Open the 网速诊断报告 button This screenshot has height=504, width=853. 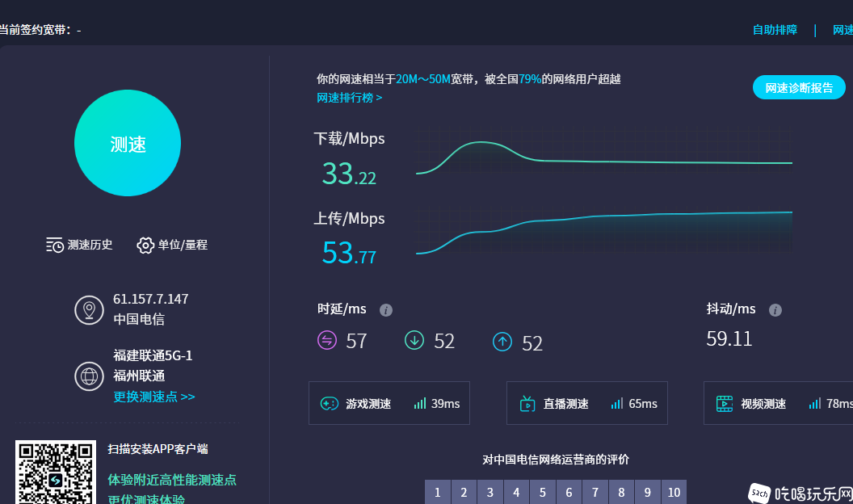pos(799,87)
